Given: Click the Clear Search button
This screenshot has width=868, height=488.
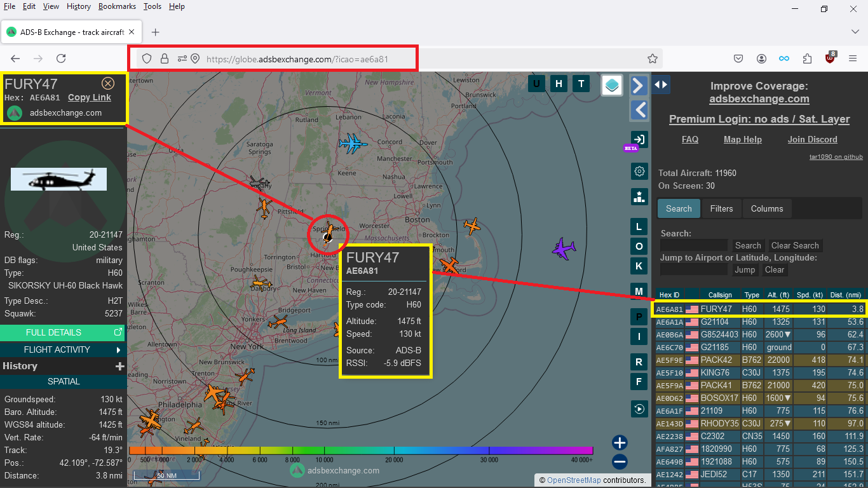Looking at the screenshot, I should 795,245.
